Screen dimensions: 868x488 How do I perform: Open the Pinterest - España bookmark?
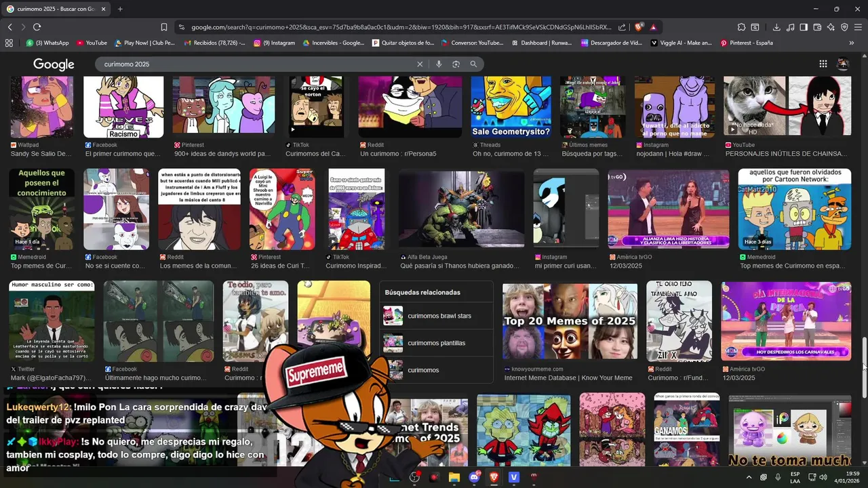747,43
